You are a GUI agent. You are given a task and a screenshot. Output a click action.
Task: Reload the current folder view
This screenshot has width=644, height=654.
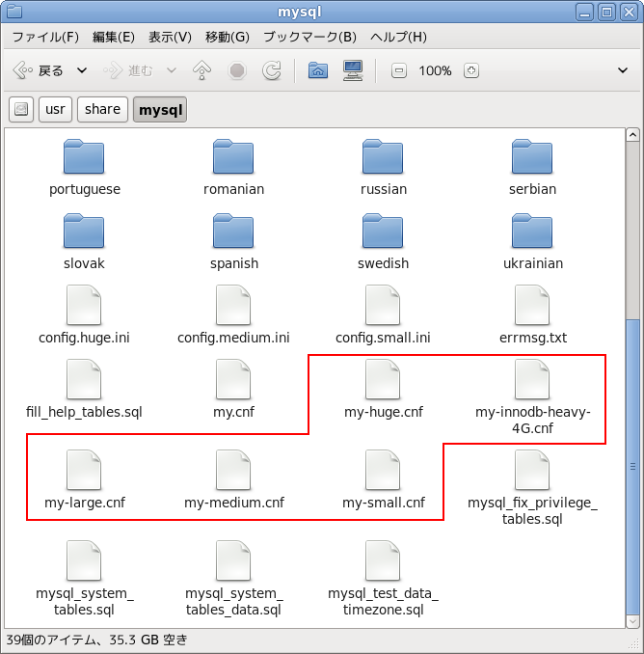coord(271,70)
